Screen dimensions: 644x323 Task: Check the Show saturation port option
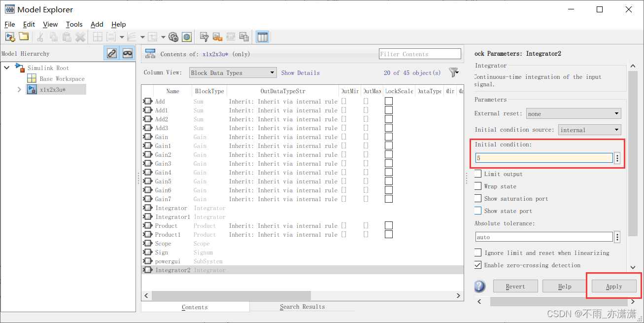477,198
